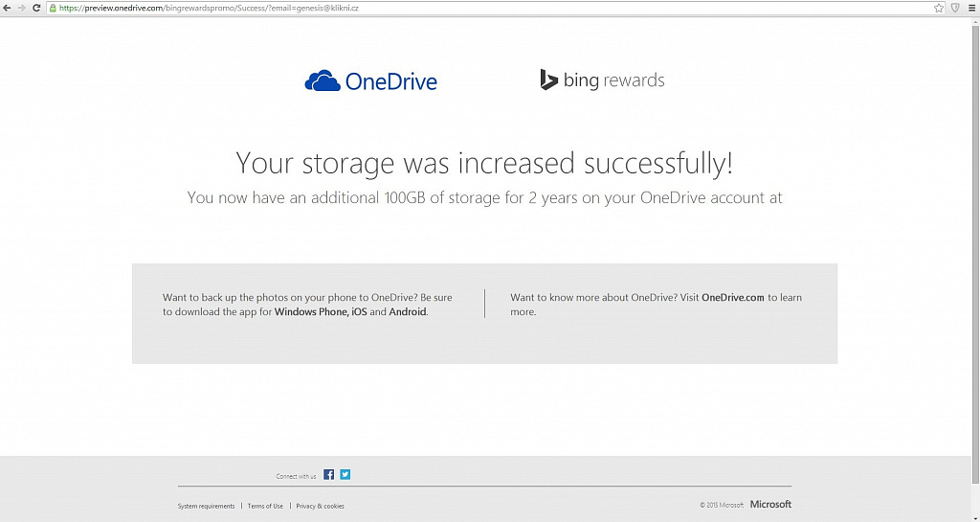Viewport: 980px width, 522px height.
Task: Click the scrollbar down arrow
Action: [975, 517]
